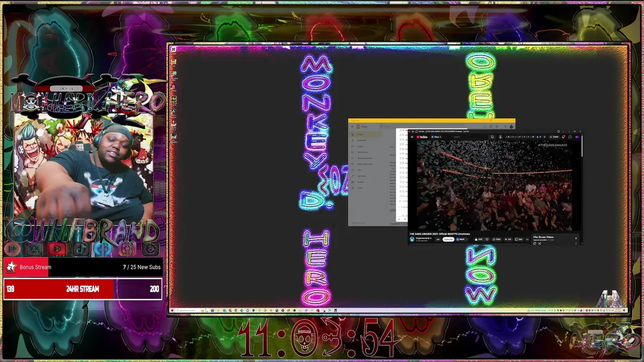Click the Instagram social icon on overlay
Viewport: 644px width, 362px height.
coord(127,249)
